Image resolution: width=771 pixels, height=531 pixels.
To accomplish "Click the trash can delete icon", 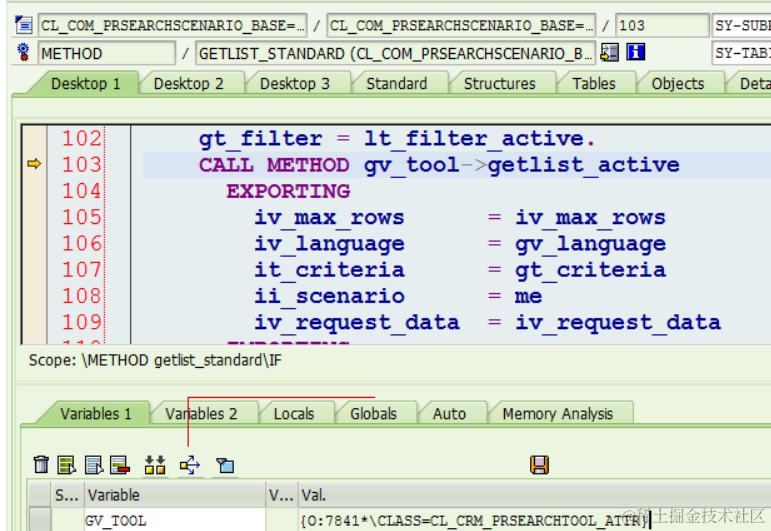I will tap(41, 464).
